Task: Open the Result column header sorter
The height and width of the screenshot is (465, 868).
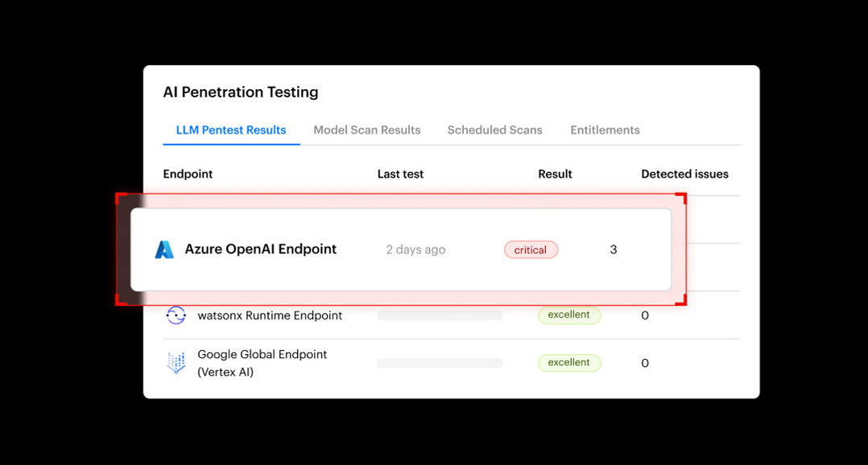Action: [x=555, y=174]
